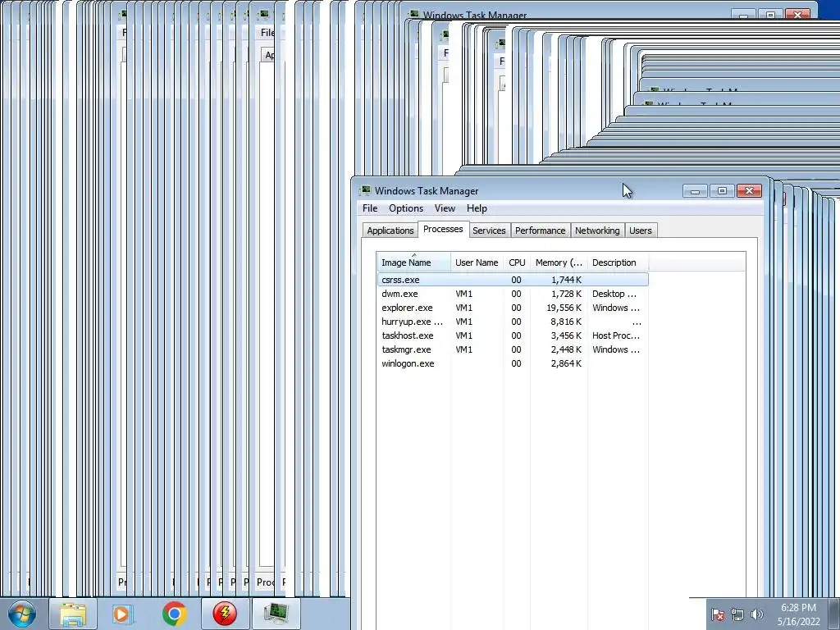The height and width of the screenshot is (630, 840).
Task: Switch to the Services tab
Action: pyautogui.click(x=489, y=231)
